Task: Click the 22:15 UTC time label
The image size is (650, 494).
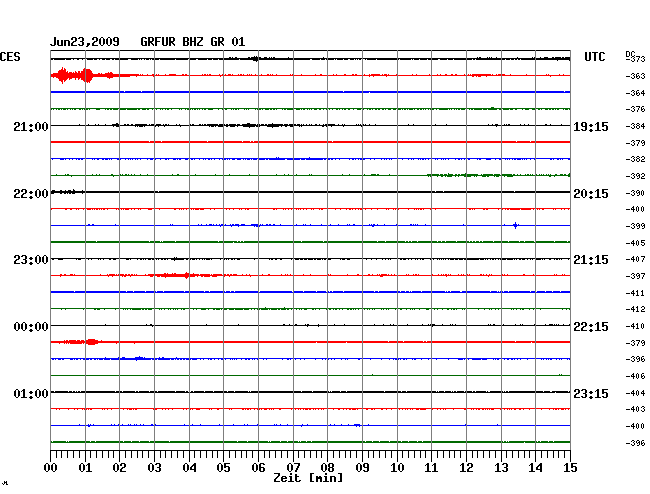Action: [x=591, y=327]
